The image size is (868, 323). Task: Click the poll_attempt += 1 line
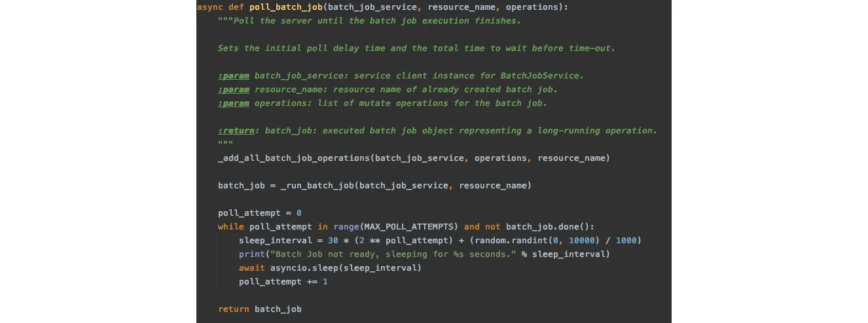(x=283, y=282)
